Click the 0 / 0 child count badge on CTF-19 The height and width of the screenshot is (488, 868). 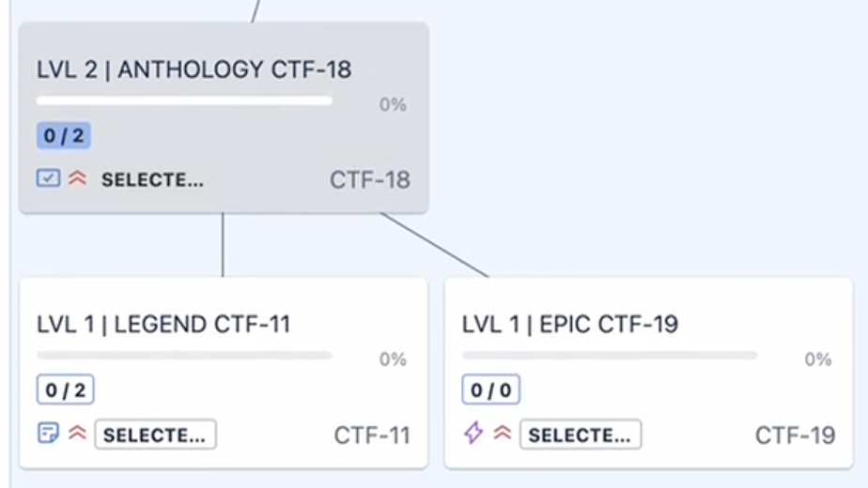[x=490, y=389]
